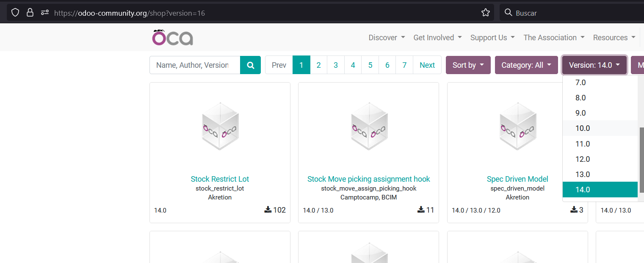
Task: Click the Next pagination button
Action: [x=427, y=65]
